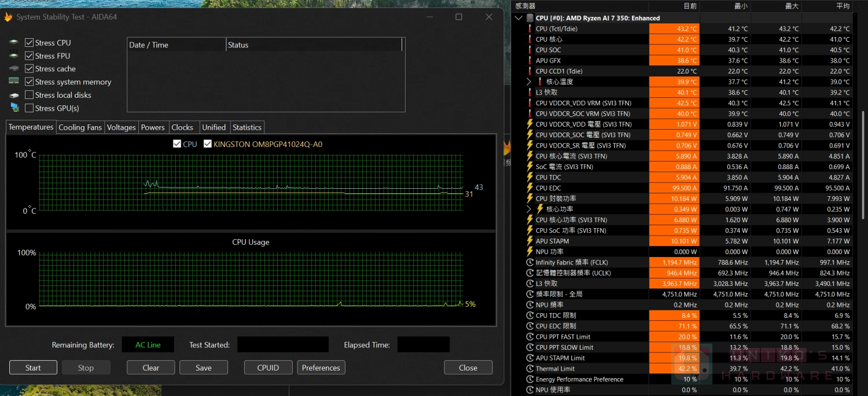Click thermometer icon of CPU (Tctl/Tdie) row

529,28
